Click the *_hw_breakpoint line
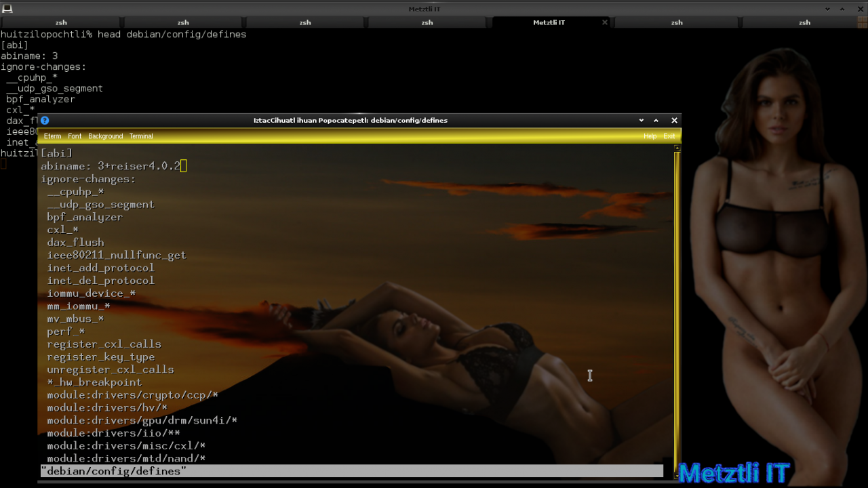Screen dimensions: 868x488 (94, 382)
